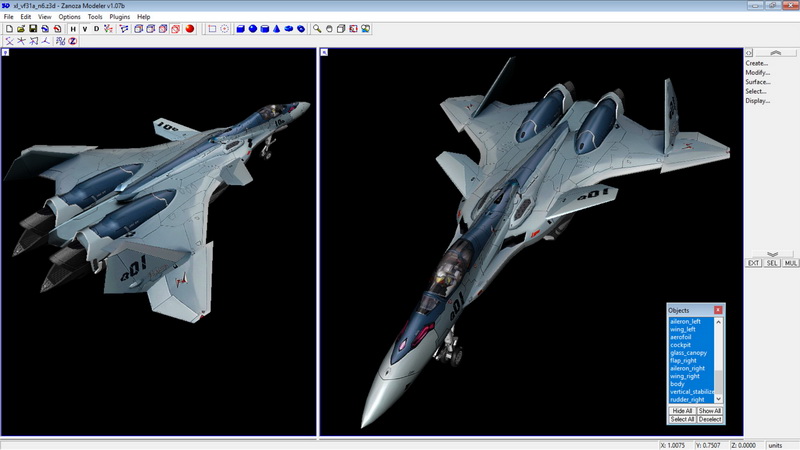Viewport: 800px width, 450px height.
Task: Toggle the EXT mode button
Action: point(754,263)
